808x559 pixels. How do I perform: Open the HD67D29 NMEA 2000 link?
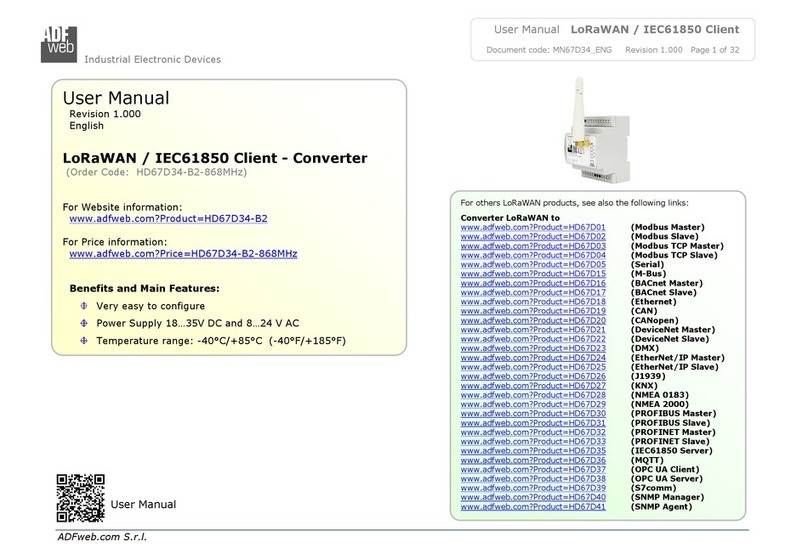pos(533,404)
